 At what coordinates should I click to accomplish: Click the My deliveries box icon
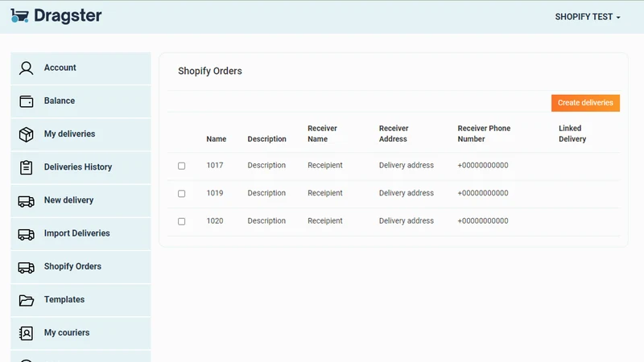coord(27,134)
